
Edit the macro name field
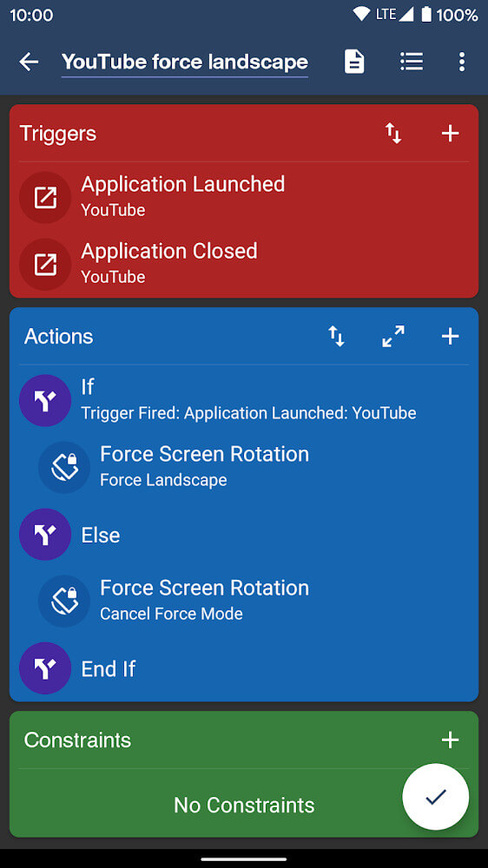184,62
